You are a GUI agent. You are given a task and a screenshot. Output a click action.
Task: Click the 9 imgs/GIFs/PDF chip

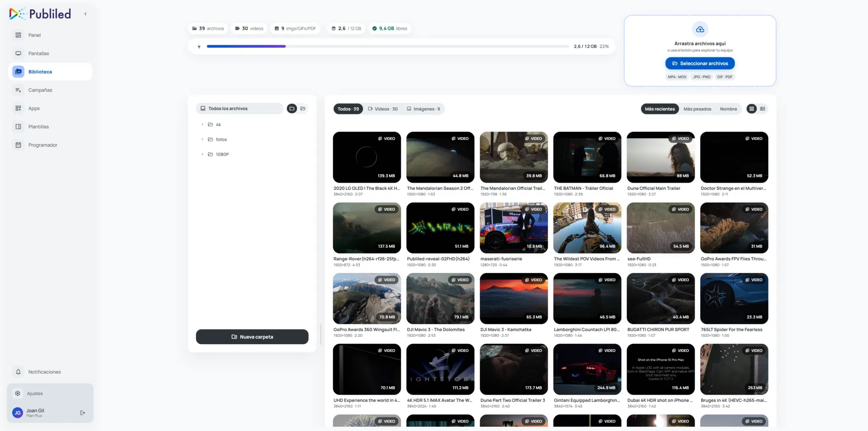tap(295, 28)
